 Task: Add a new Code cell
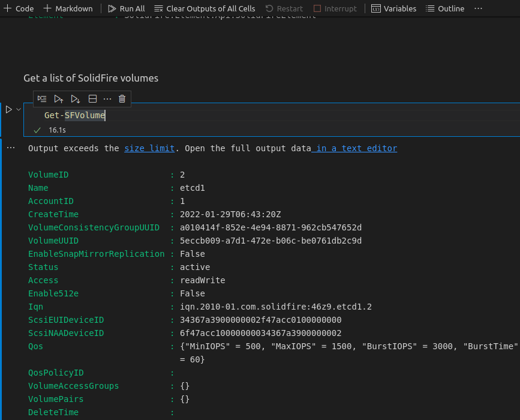pos(19,8)
